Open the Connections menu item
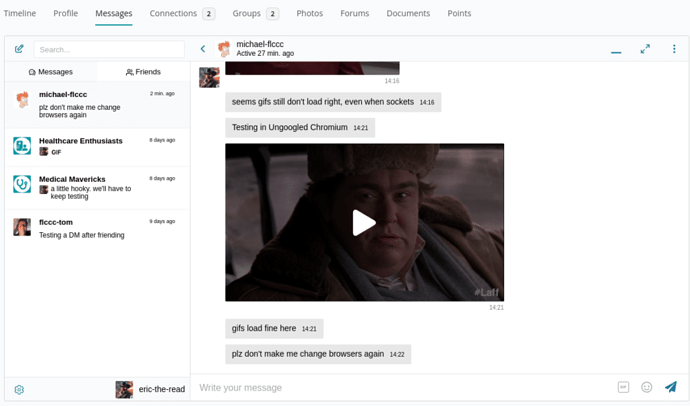The width and height of the screenshot is (690, 406). pyautogui.click(x=181, y=14)
